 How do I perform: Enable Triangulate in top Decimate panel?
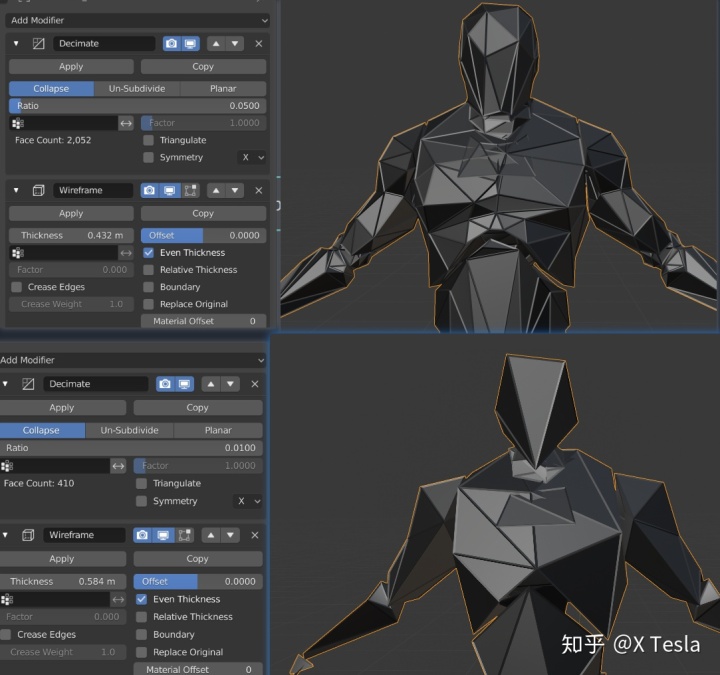click(x=148, y=140)
